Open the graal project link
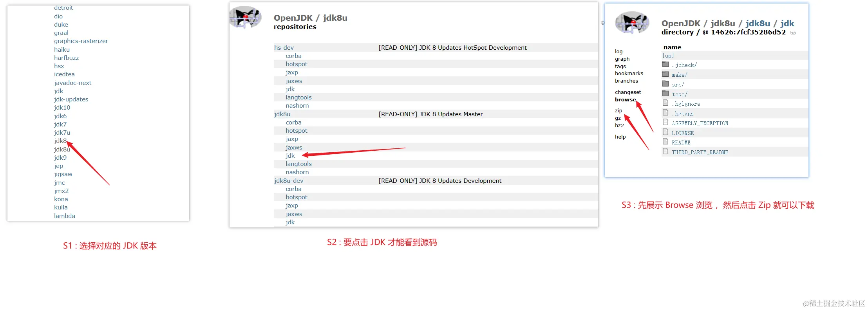868x310 pixels. point(61,33)
